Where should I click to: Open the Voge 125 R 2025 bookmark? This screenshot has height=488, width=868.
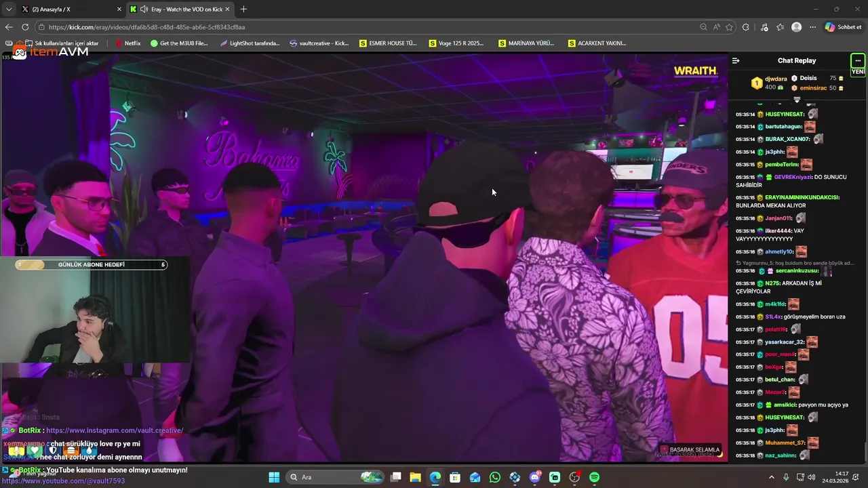[x=456, y=43]
